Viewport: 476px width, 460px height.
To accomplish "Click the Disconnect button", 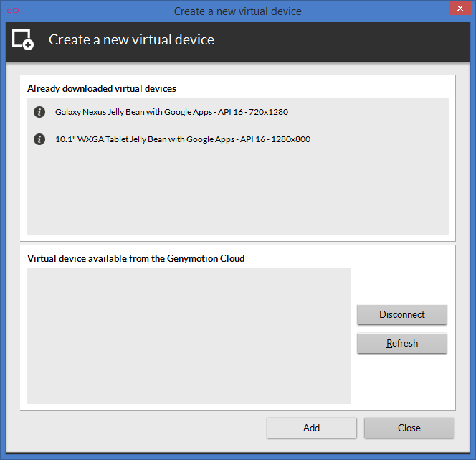I will 402,314.
